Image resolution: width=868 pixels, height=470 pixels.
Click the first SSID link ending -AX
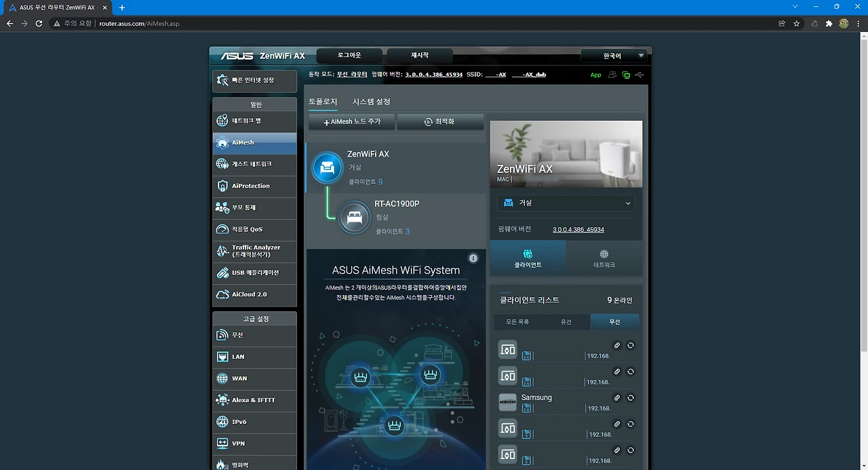coord(496,75)
